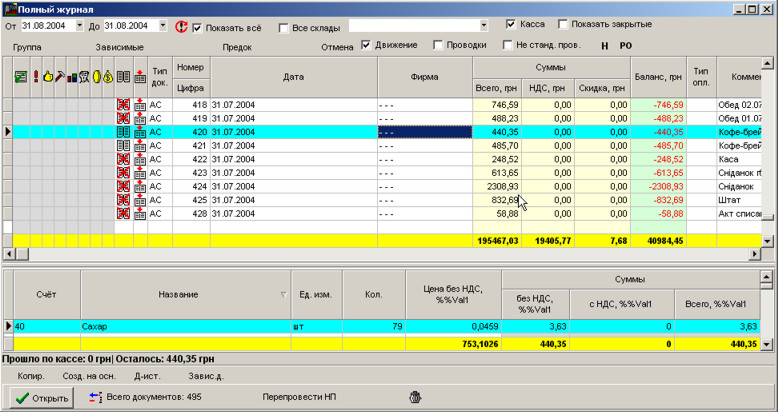Screen dimensions: 778x412
Task: Click the 'Группа' toolbar item
Action: click(x=27, y=47)
